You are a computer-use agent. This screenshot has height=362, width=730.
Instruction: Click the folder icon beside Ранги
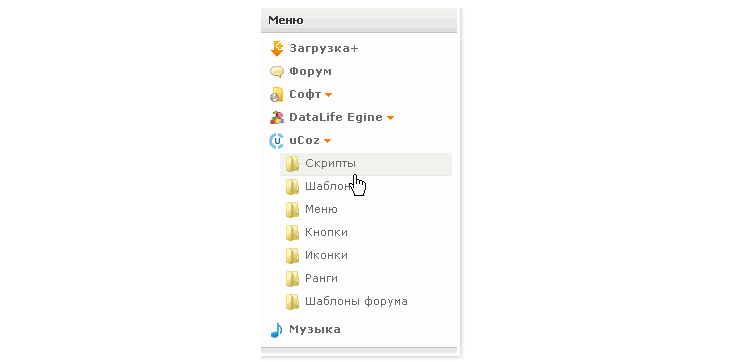[292, 278]
